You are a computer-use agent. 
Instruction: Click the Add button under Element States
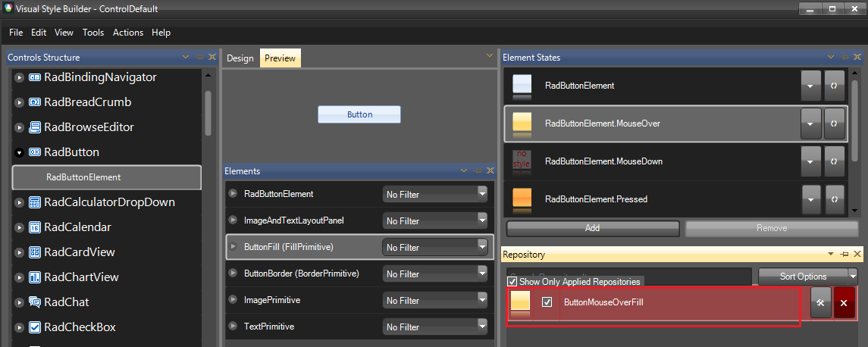tap(592, 228)
